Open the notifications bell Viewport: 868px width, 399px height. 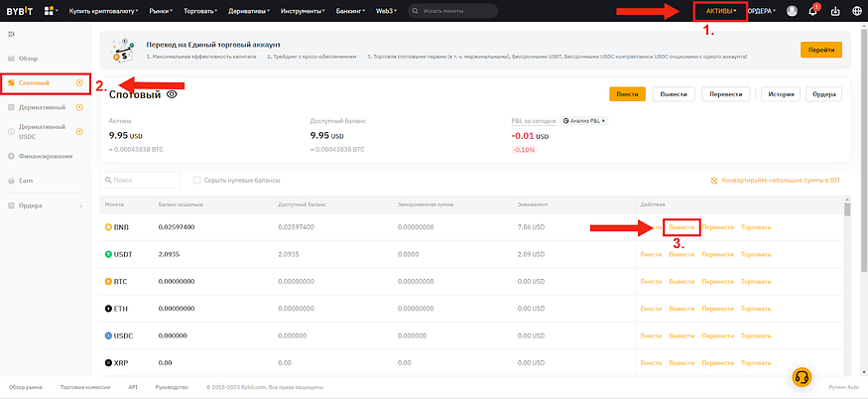812,11
